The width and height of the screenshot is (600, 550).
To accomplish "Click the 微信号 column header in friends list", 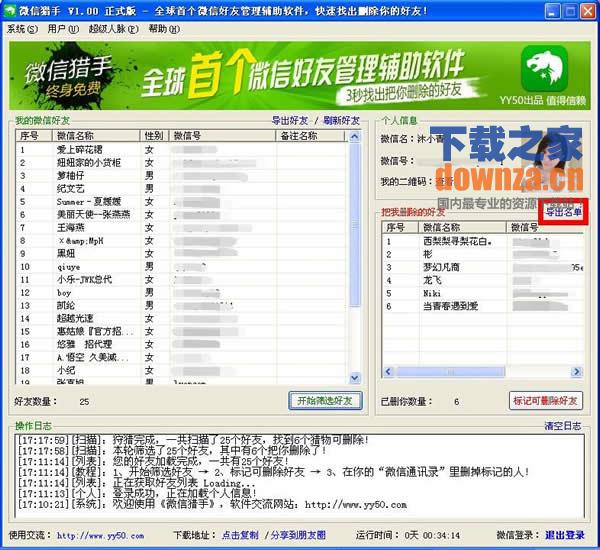I will click(222, 135).
